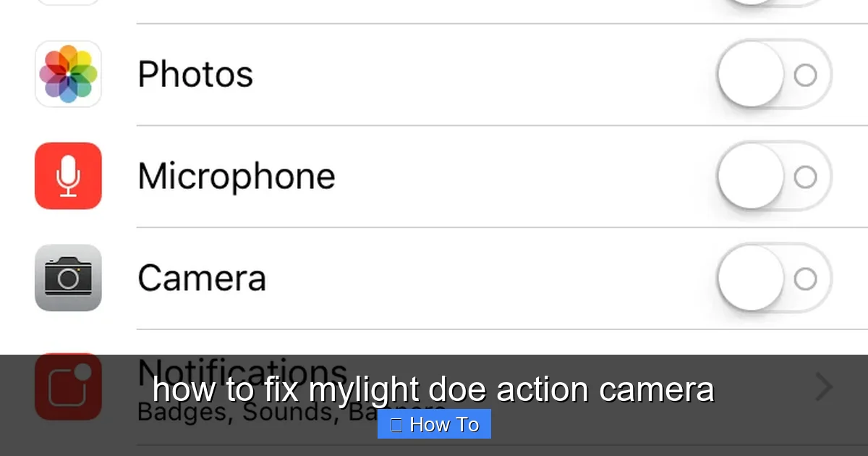Image resolution: width=868 pixels, height=456 pixels.
Task: Click the white knob of the Photos switch
Action: 751,75
